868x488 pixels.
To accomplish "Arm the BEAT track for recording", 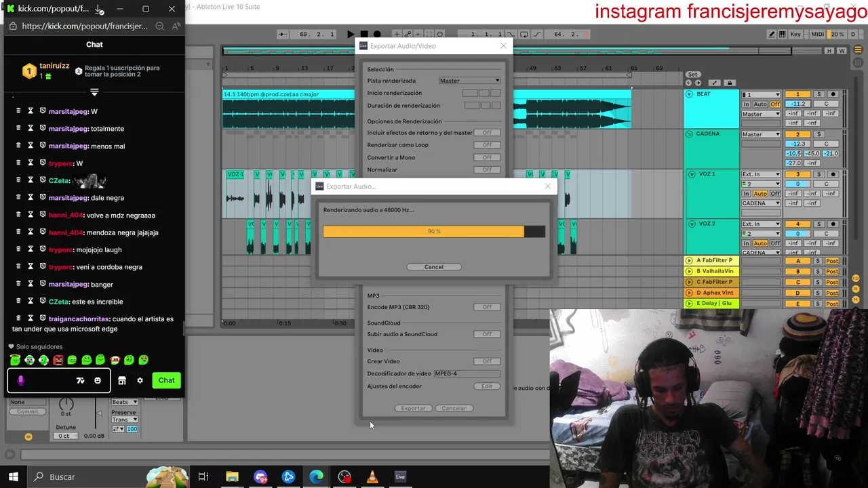I will pyautogui.click(x=833, y=94).
